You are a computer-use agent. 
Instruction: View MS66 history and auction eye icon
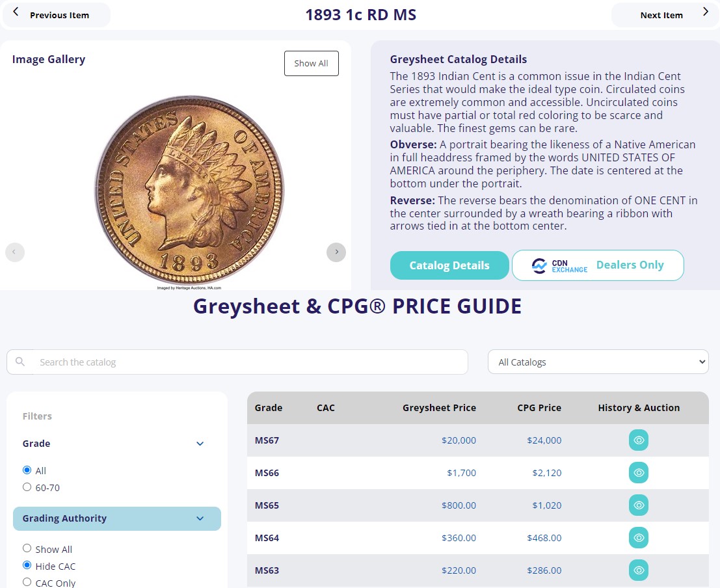(638, 473)
